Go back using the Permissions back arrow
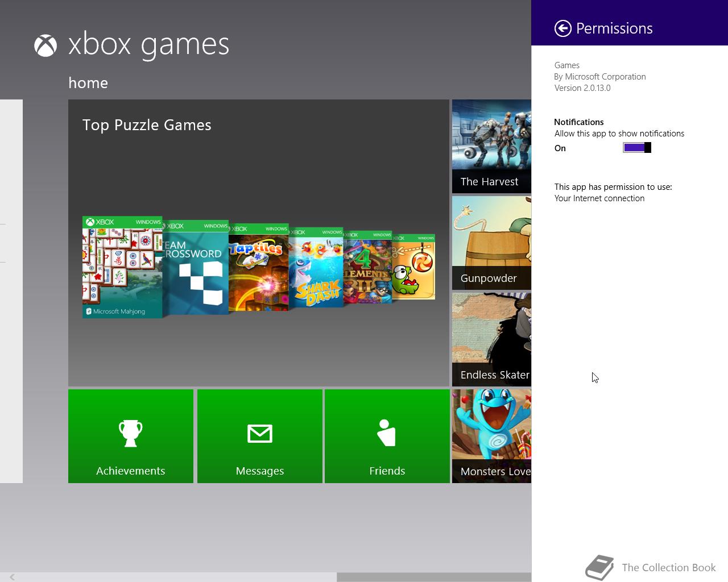 click(562, 28)
